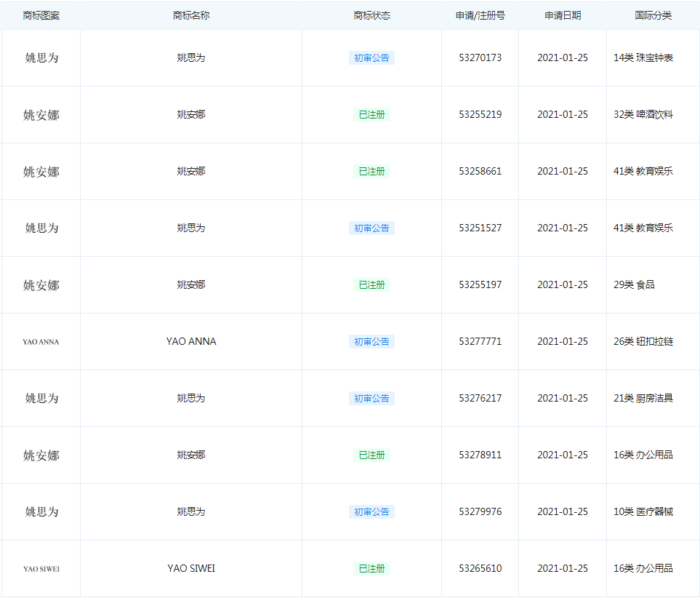
Task: Click 初审公告 status badge for 53270173
Action: click(371, 58)
